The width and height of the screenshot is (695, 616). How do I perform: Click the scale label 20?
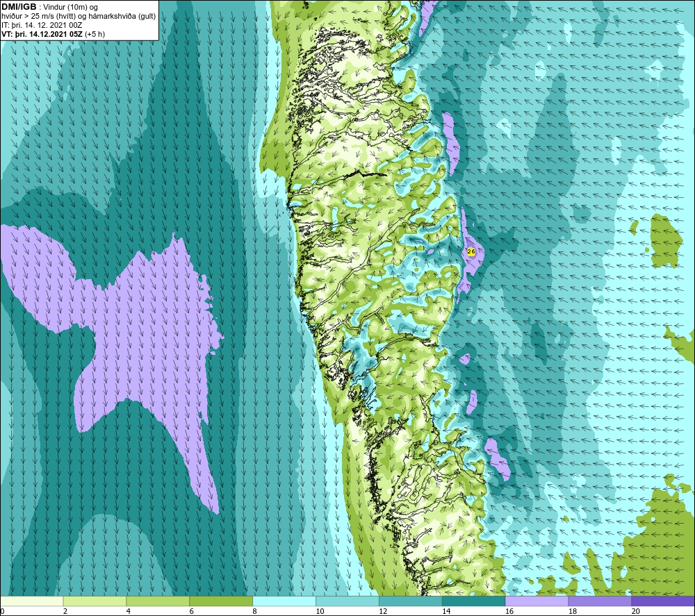635,611
